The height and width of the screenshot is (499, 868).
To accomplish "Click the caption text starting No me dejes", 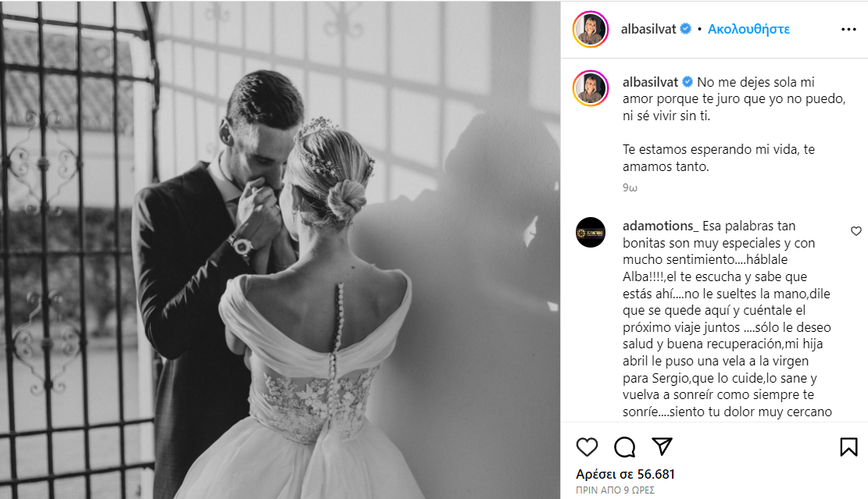I will [734, 124].
